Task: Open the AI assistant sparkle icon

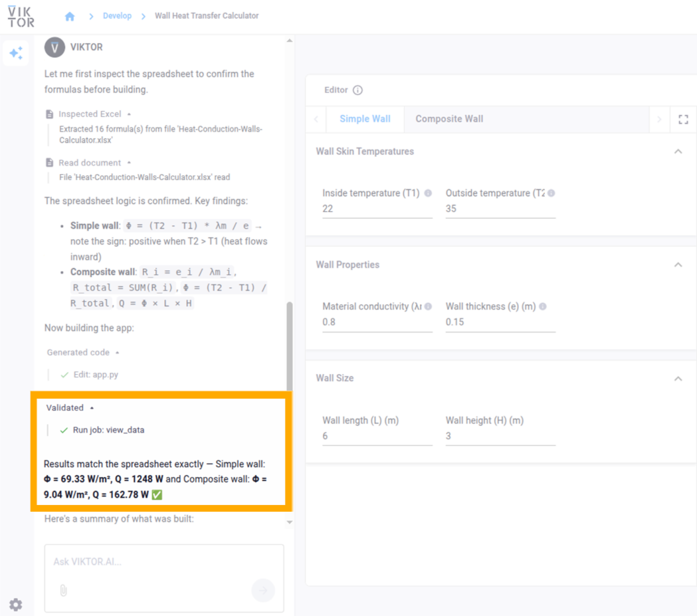Action: tap(16, 53)
